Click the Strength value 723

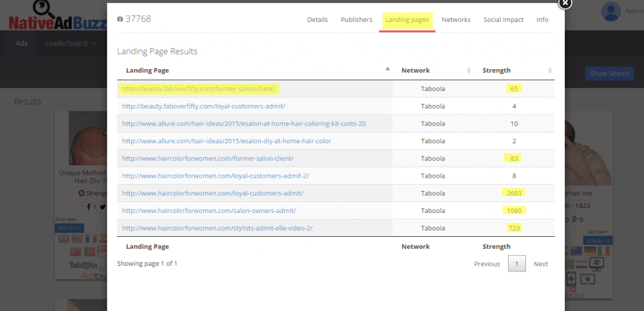tap(514, 228)
